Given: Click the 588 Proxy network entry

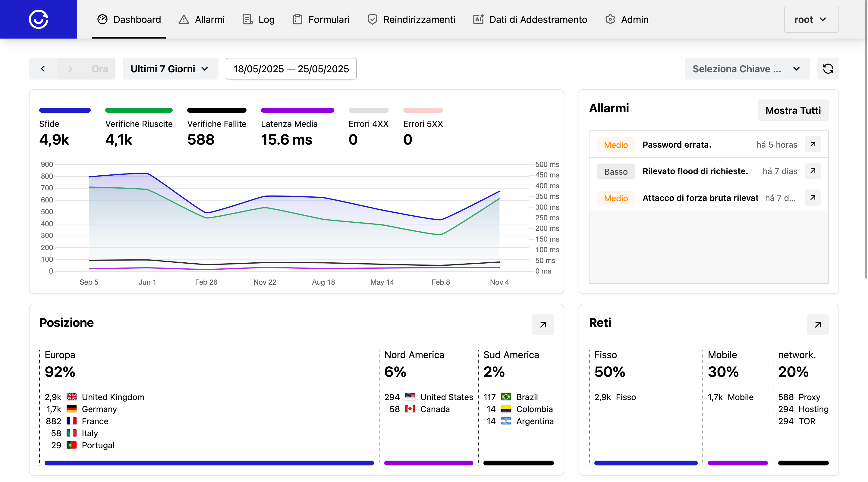Looking at the screenshot, I should [799, 397].
